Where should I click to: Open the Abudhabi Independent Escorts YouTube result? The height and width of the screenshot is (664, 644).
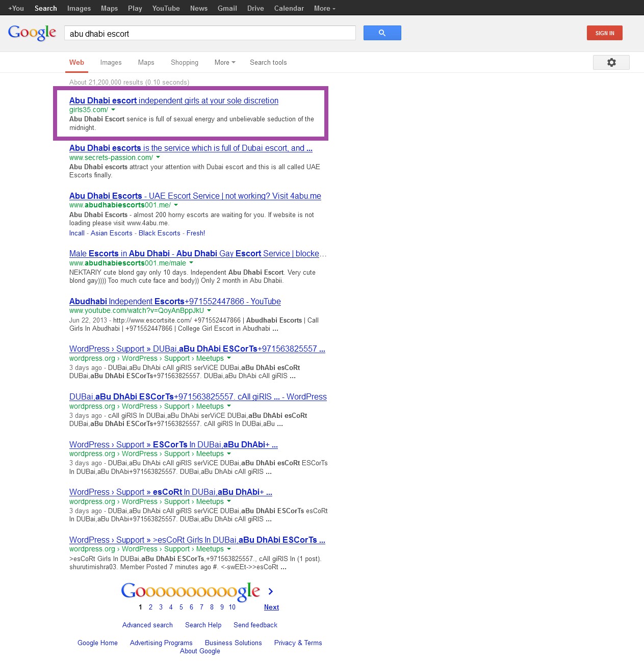point(175,301)
